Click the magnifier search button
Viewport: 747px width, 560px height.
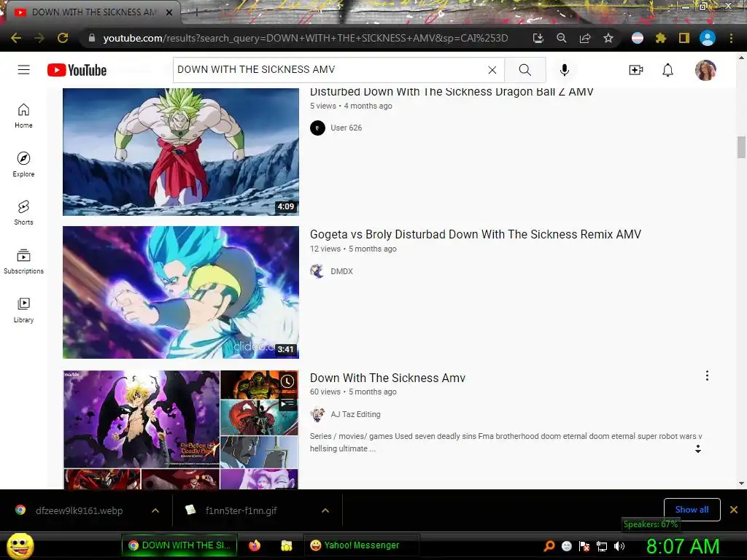525,70
